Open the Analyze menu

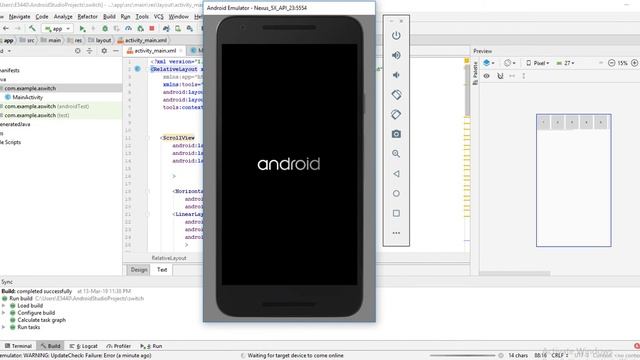pyautogui.click(x=63, y=17)
